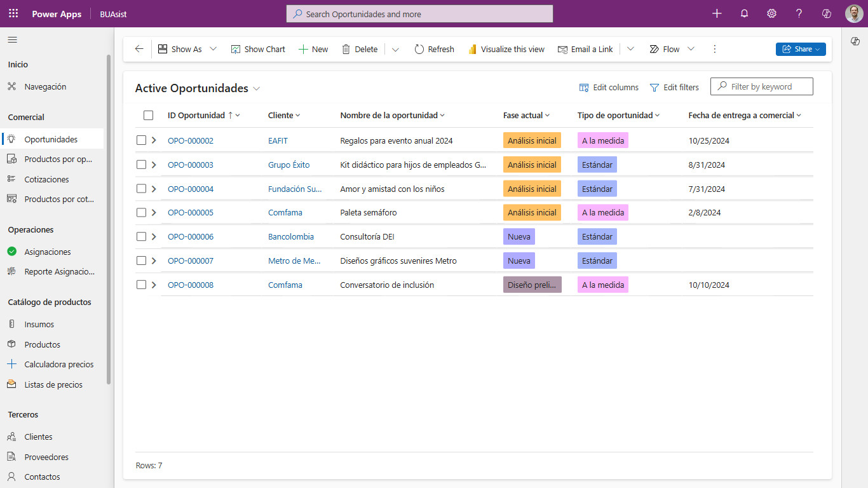868x488 pixels.
Task: Open Reporte Asignaciones in sidebar
Action: pos(52,271)
